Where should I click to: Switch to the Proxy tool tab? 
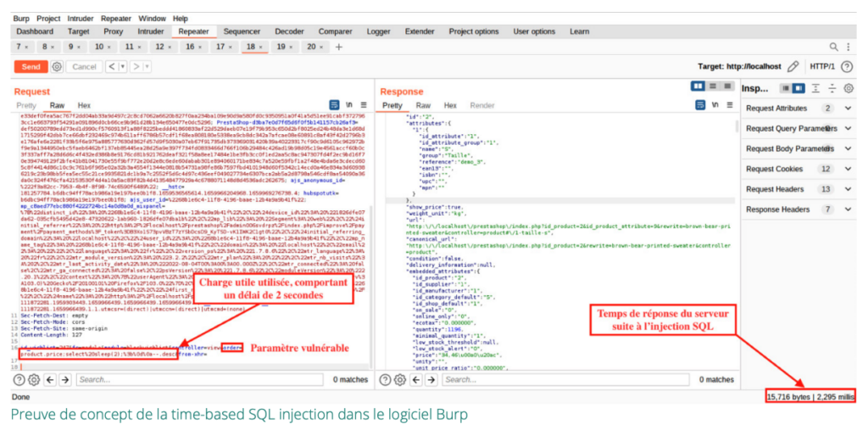pyautogui.click(x=114, y=31)
